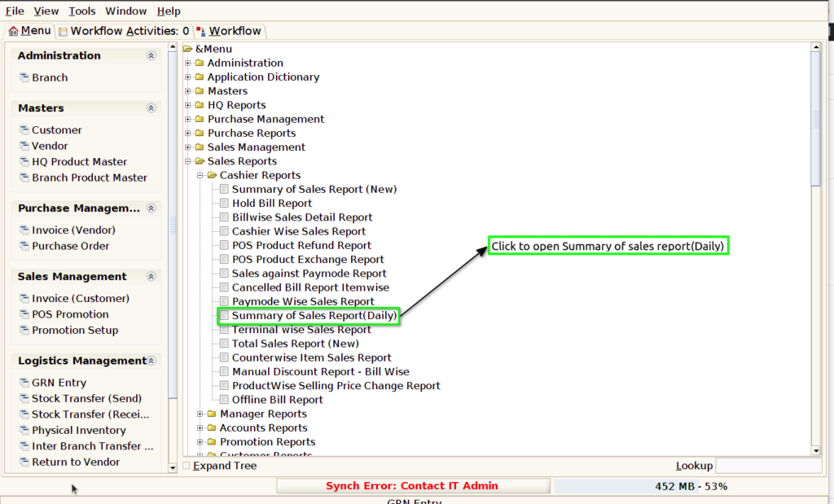The height and width of the screenshot is (504, 834).
Task: Open the Branch Product Master window icon
Action: pos(24,177)
